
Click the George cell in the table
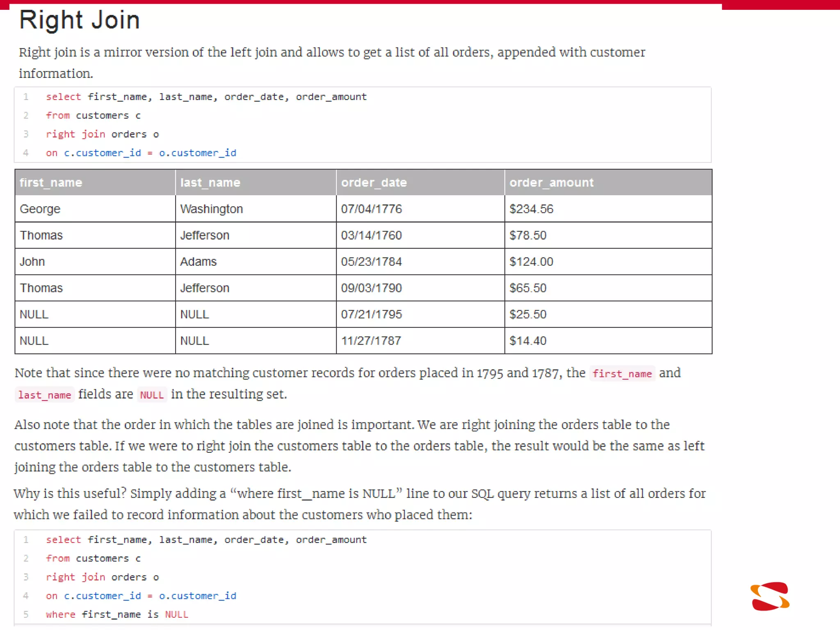coord(95,209)
